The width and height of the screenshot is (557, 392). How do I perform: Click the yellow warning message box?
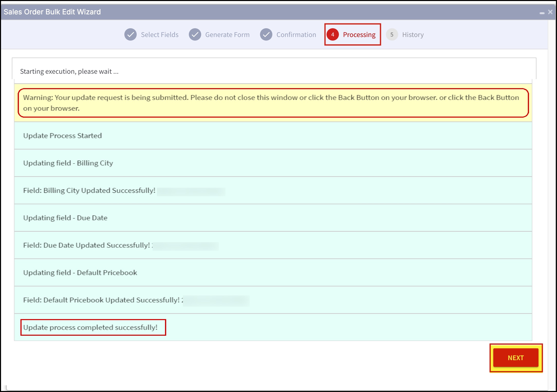(273, 103)
